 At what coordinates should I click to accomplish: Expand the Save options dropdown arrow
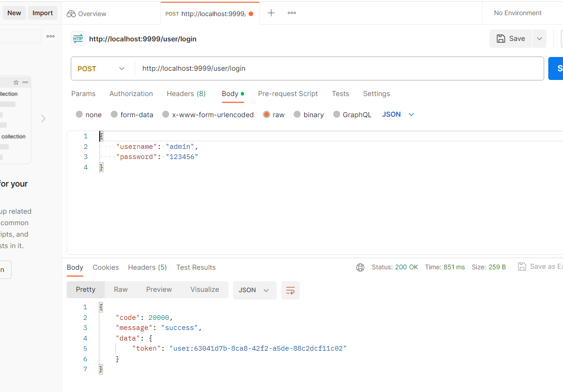540,39
